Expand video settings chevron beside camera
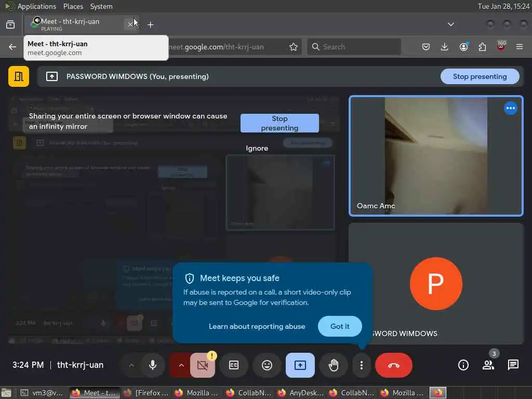The width and height of the screenshot is (532, 399). [181, 365]
